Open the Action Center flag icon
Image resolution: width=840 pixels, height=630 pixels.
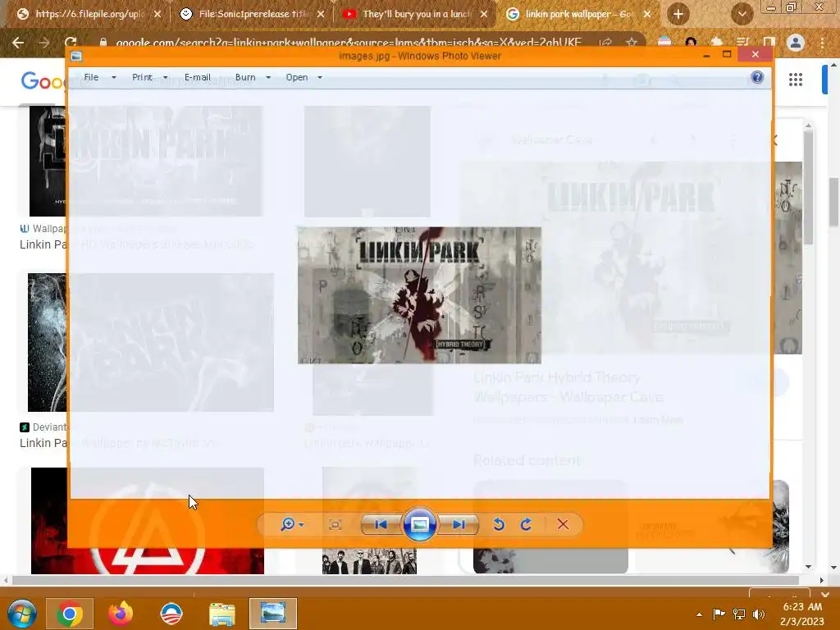(x=719, y=614)
